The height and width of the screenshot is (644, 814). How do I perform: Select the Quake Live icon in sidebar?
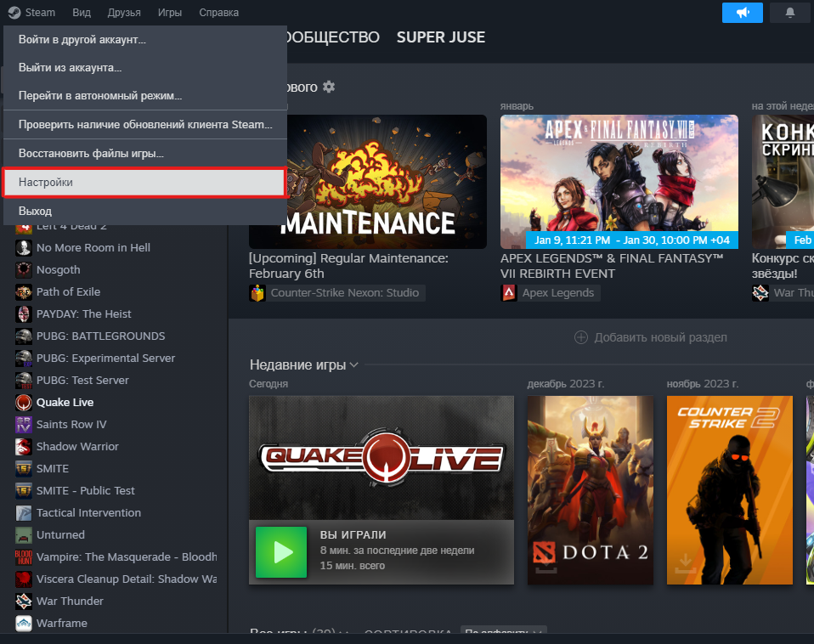click(x=23, y=402)
